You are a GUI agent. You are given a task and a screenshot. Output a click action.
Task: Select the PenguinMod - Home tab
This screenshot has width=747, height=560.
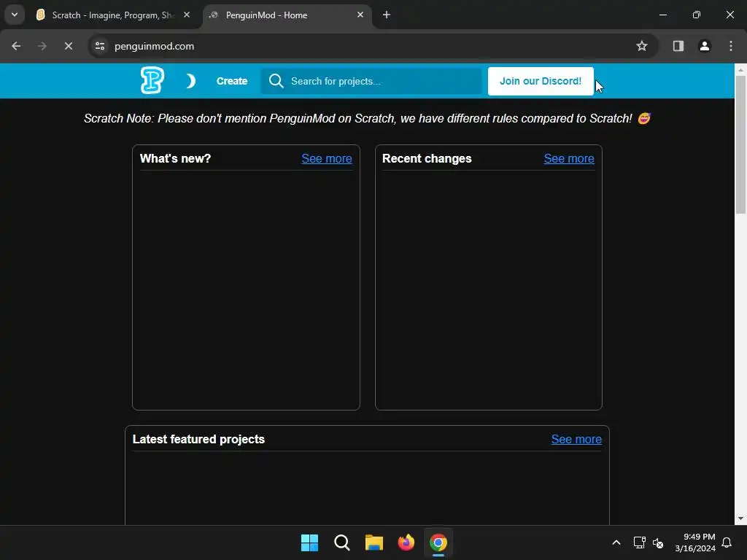287,15
